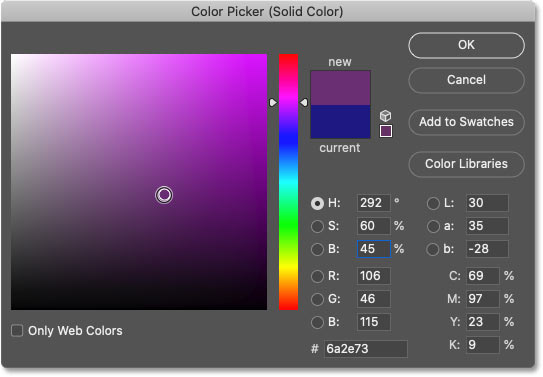Image resolution: width=543 pixels, height=377 pixels.
Task: Select the B blue radio button
Action: pos(317,322)
